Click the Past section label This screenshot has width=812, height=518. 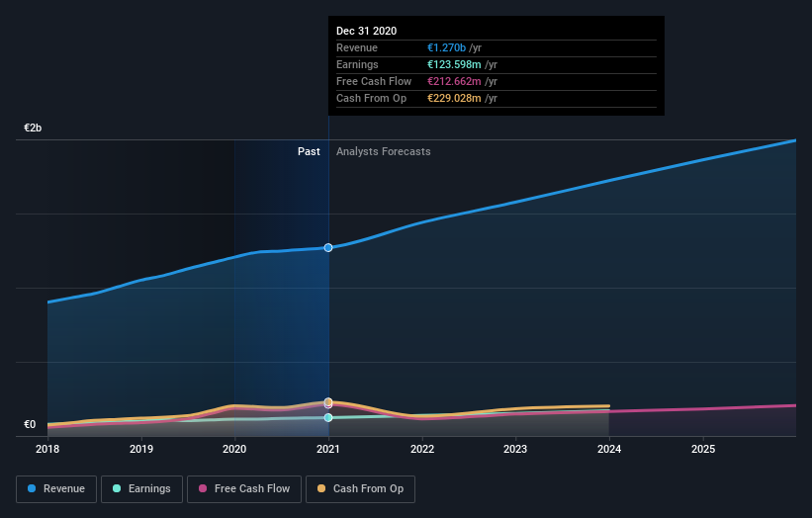click(x=309, y=151)
